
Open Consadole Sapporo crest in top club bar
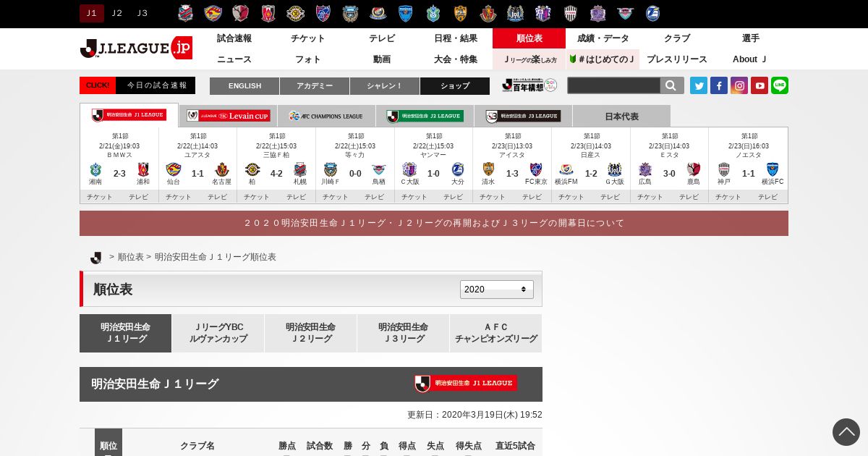click(x=186, y=13)
